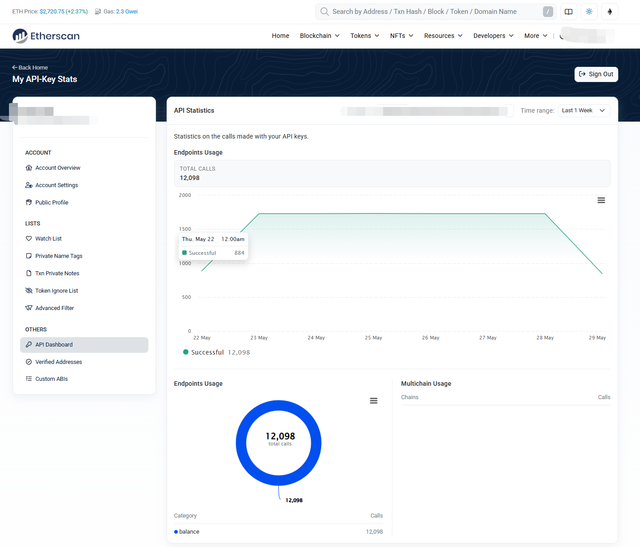
Task: Click the Back Home arrow icon
Action: click(x=15, y=67)
